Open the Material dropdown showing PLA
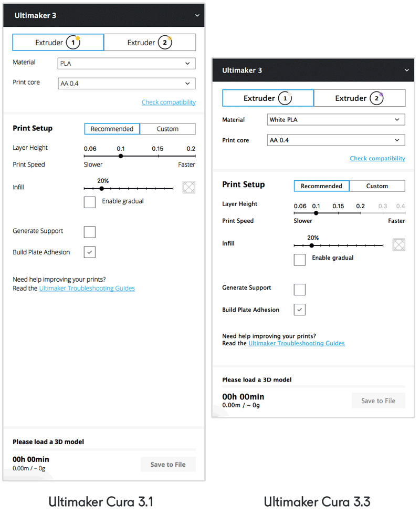This screenshot has width=420, height=524. (x=126, y=64)
